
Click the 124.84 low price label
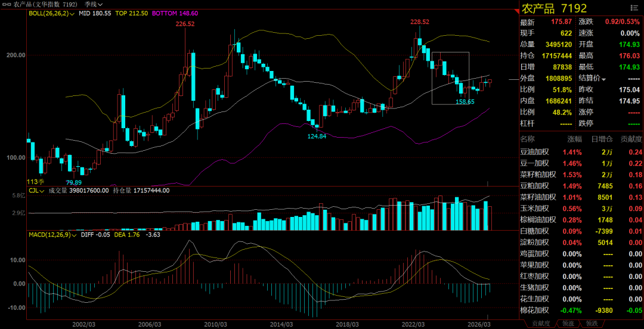coord(317,136)
